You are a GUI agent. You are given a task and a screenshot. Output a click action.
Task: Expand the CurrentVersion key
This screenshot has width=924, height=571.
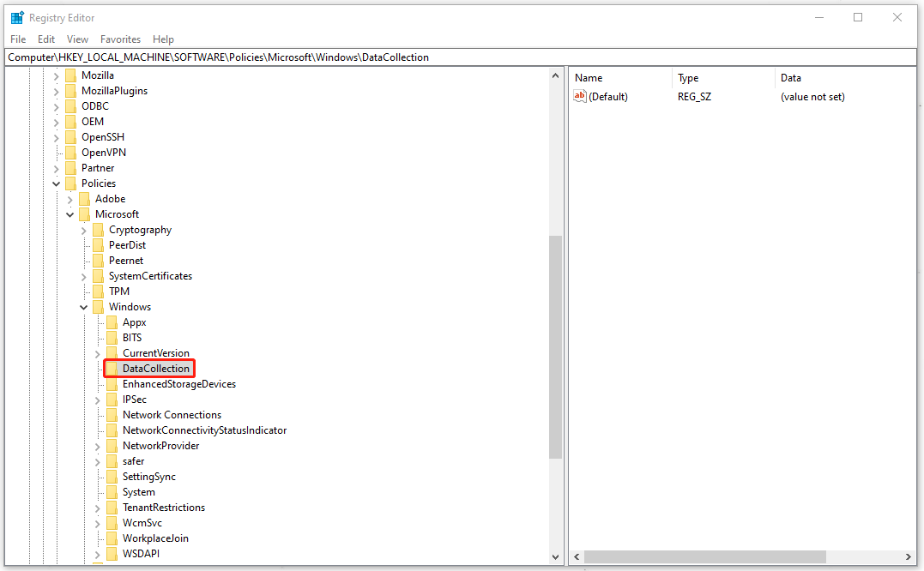coord(98,354)
